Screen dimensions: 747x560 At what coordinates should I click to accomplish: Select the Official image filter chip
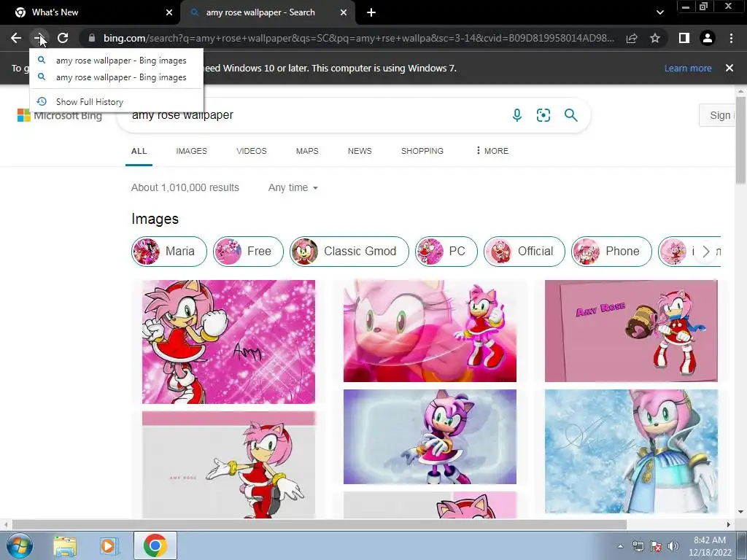[524, 252]
